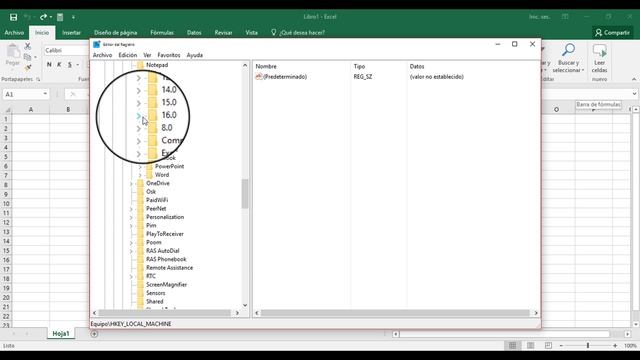Image resolution: width=640 pixels, height=360 pixels.
Task: Expand the Poom registry key
Action: click(x=131, y=243)
